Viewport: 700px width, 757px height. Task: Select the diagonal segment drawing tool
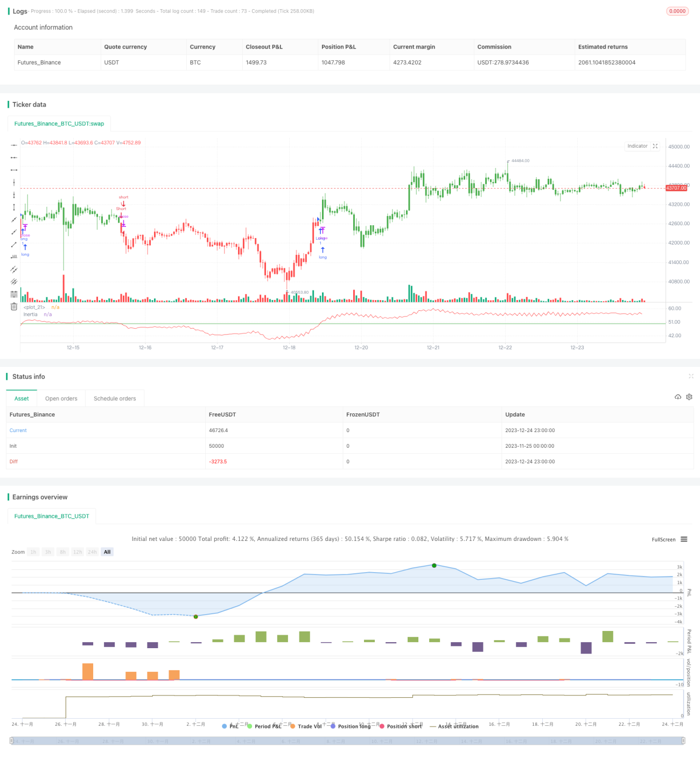14,244
